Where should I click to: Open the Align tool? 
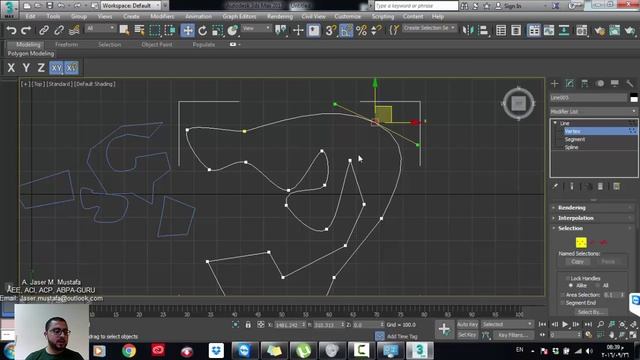point(483,30)
